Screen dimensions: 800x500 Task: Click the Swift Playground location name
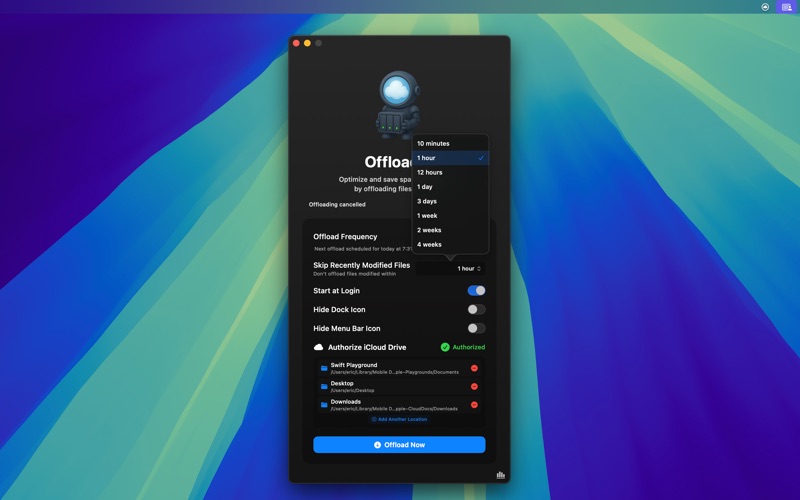[354, 365]
